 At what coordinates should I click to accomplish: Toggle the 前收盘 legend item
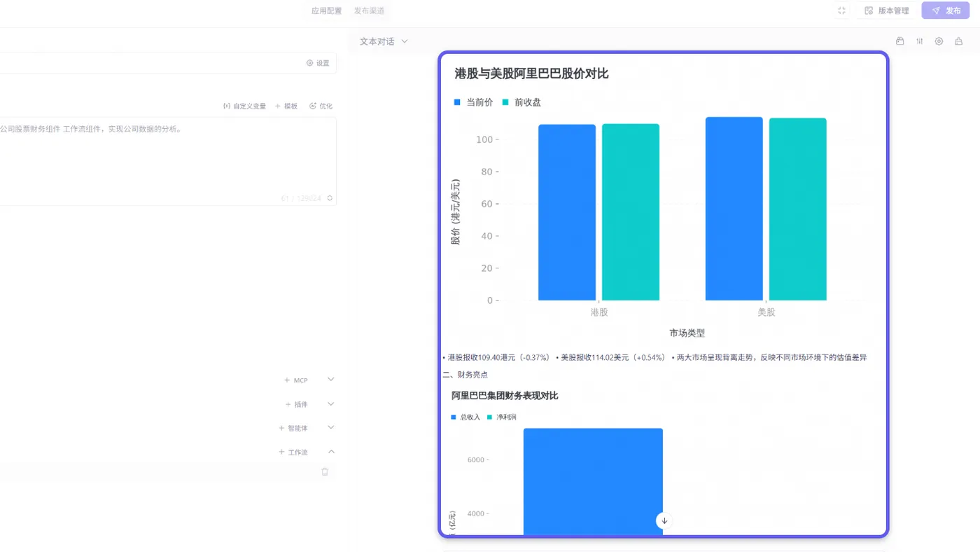521,102
